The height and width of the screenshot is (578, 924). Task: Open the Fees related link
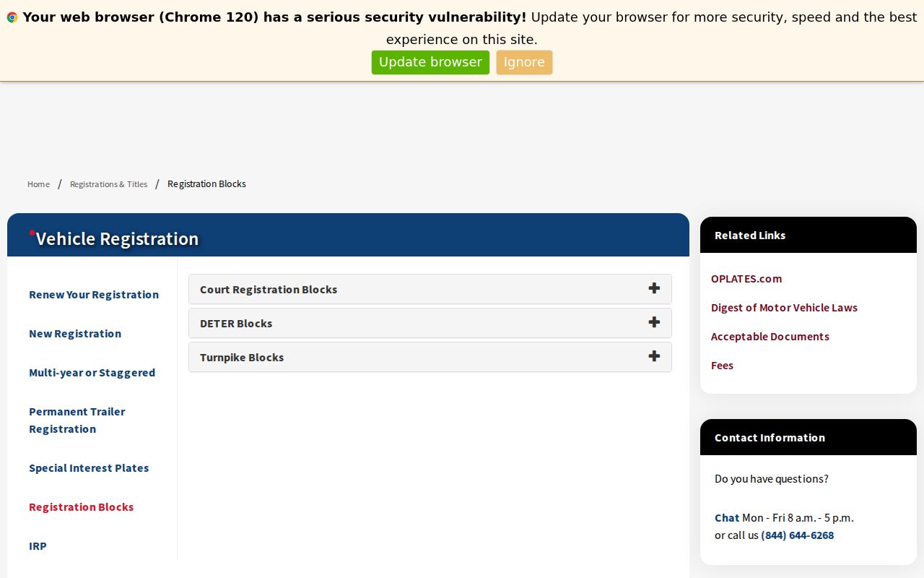722,366
